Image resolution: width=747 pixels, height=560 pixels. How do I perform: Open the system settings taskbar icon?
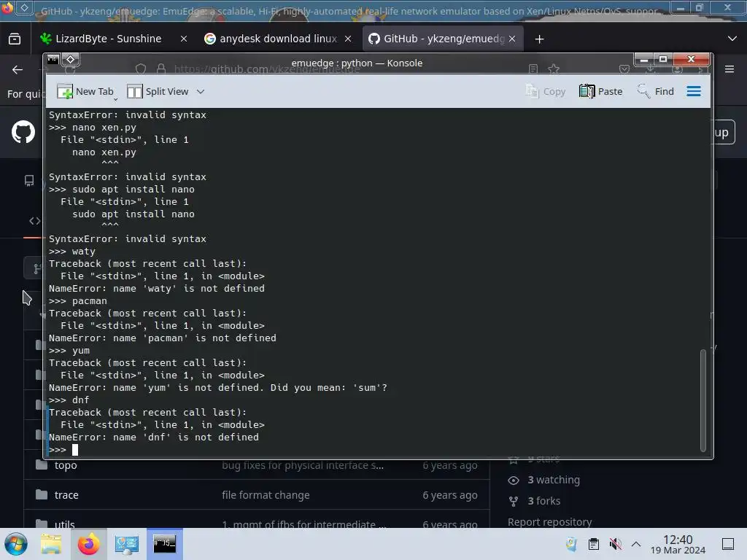126,544
